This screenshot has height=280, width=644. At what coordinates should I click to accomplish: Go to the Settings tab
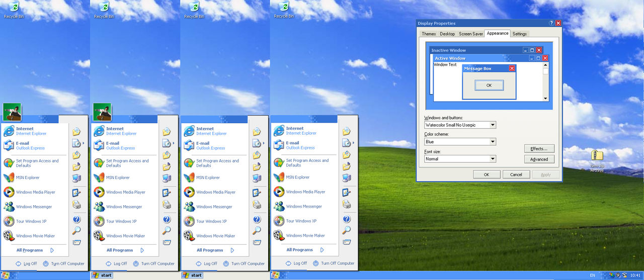[x=520, y=34]
